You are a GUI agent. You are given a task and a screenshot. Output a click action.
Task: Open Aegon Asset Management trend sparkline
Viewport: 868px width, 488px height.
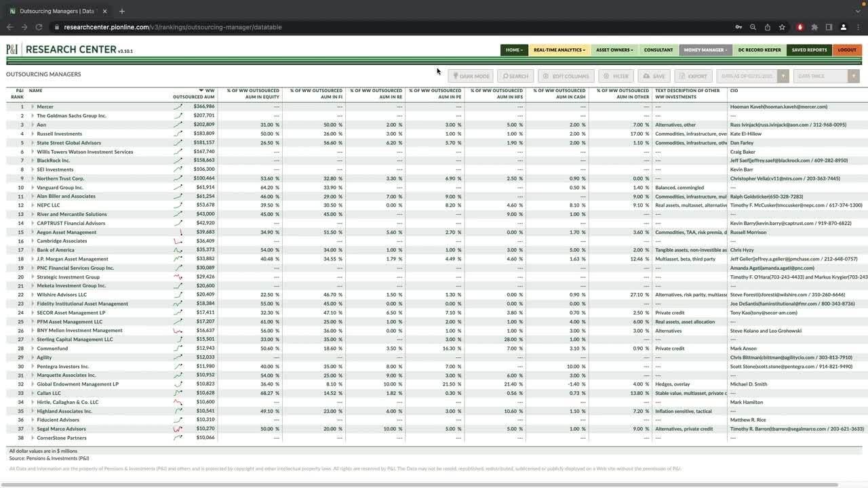click(x=180, y=232)
